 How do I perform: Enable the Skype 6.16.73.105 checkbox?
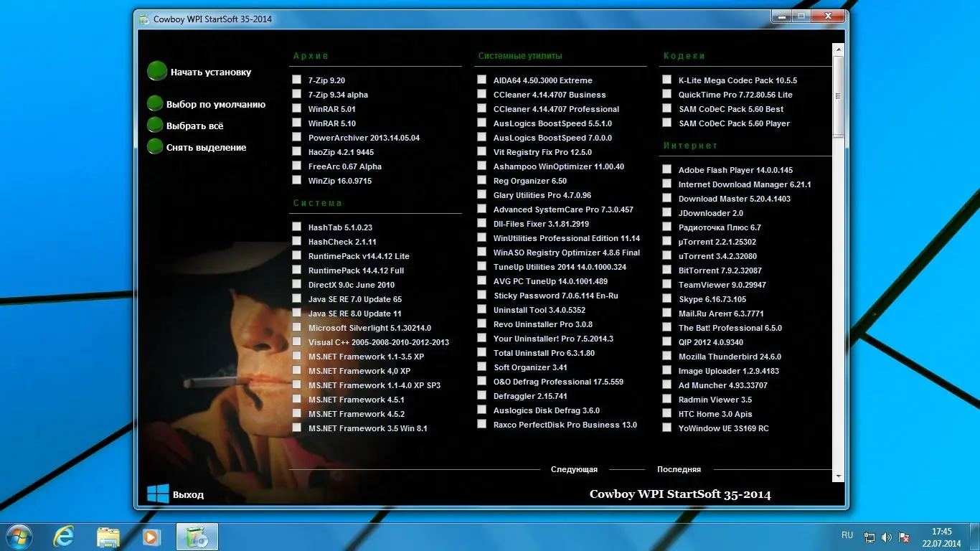[667, 298]
